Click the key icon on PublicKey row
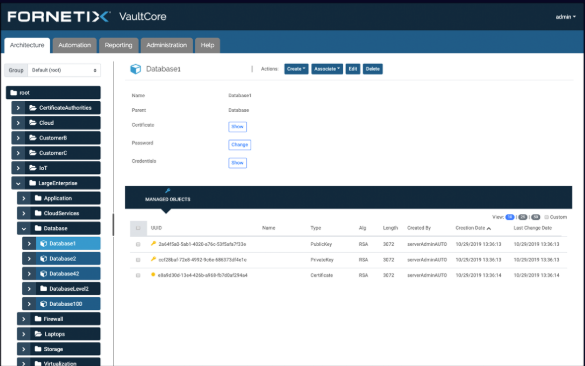The width and height of the screenshot is (585, 366). [x=153, y=244]
